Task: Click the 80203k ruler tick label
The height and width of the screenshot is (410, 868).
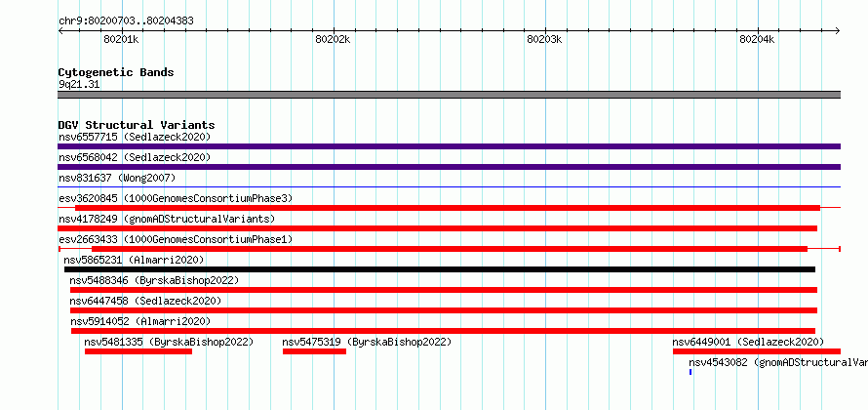Action: click(x=544, y=39)
